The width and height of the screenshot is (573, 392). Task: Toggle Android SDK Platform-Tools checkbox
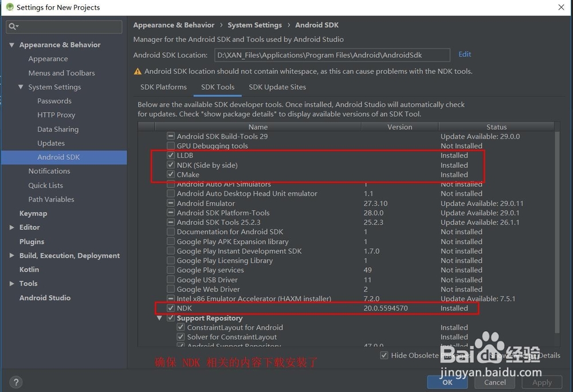click(x=170, y=212)
